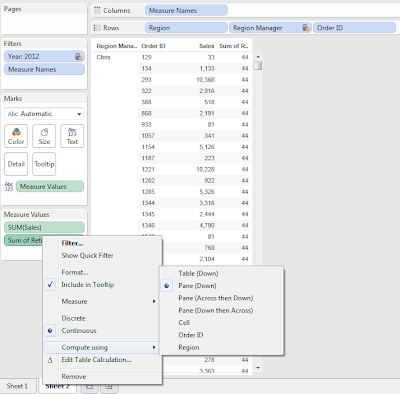Click the Text marks card
The height and width of the screenshot is (394, 400).
click(72, 136)
